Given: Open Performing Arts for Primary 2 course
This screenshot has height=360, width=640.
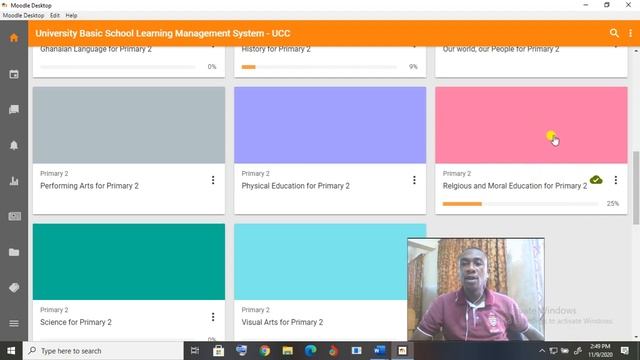Looking at the screenshot, I should click(89, 186).
